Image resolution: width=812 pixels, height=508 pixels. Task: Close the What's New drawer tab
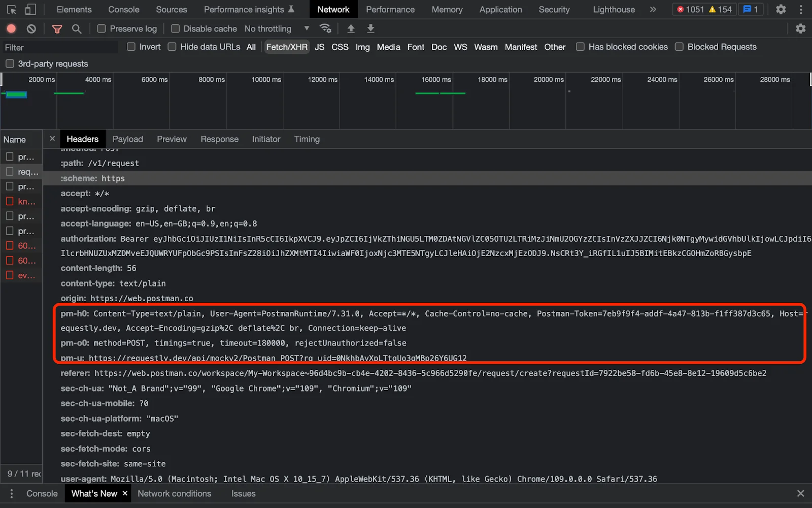click(x=125, y=493)
